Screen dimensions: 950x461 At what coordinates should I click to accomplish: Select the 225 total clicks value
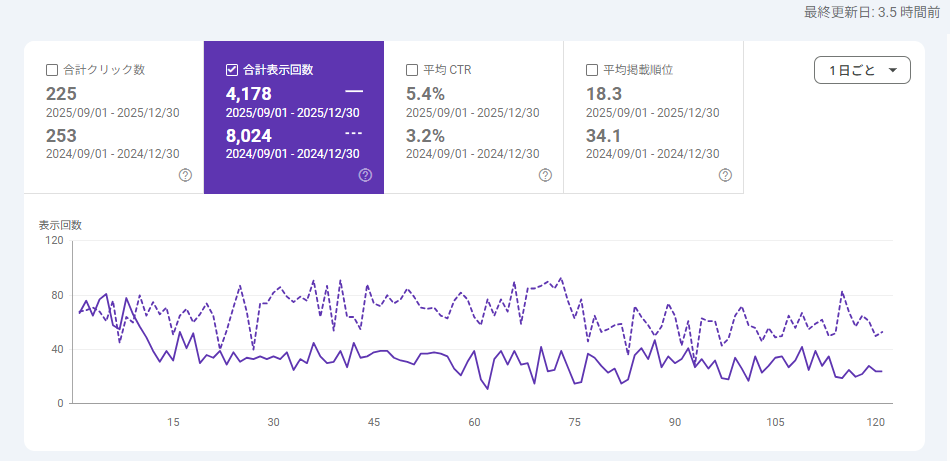tap(61, 94)
